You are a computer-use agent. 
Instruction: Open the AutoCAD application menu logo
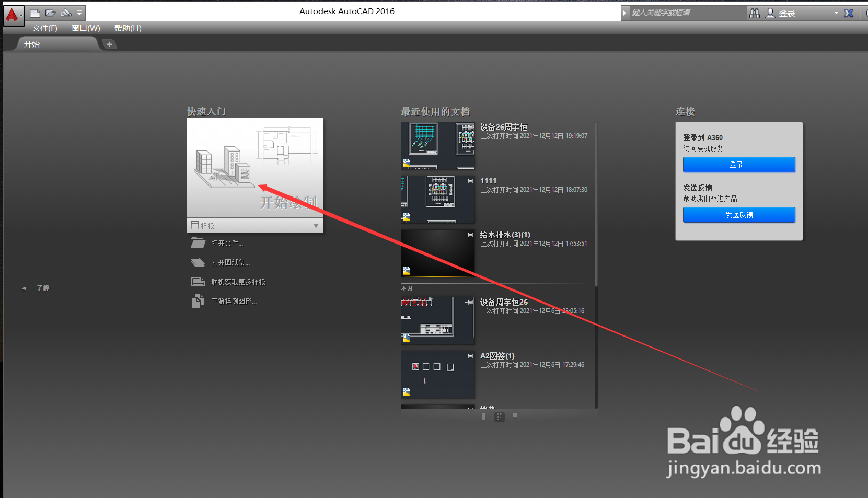click(x=13, y=15)
